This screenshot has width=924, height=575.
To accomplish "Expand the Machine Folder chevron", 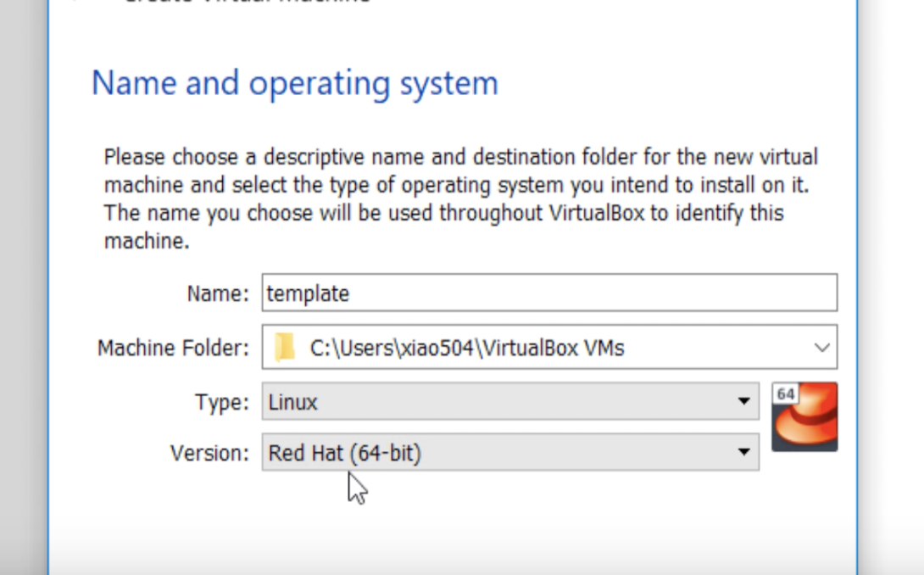I will tap(821, 347).
